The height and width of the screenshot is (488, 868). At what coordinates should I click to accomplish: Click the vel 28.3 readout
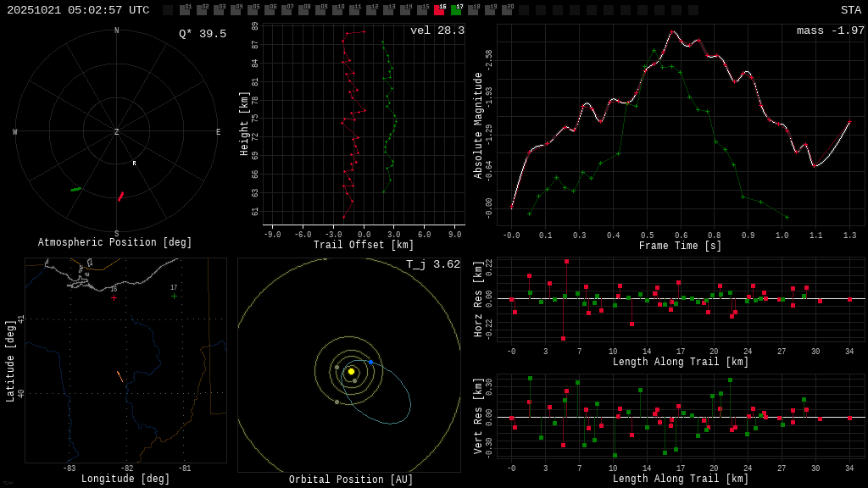click(x=437, y=30)
